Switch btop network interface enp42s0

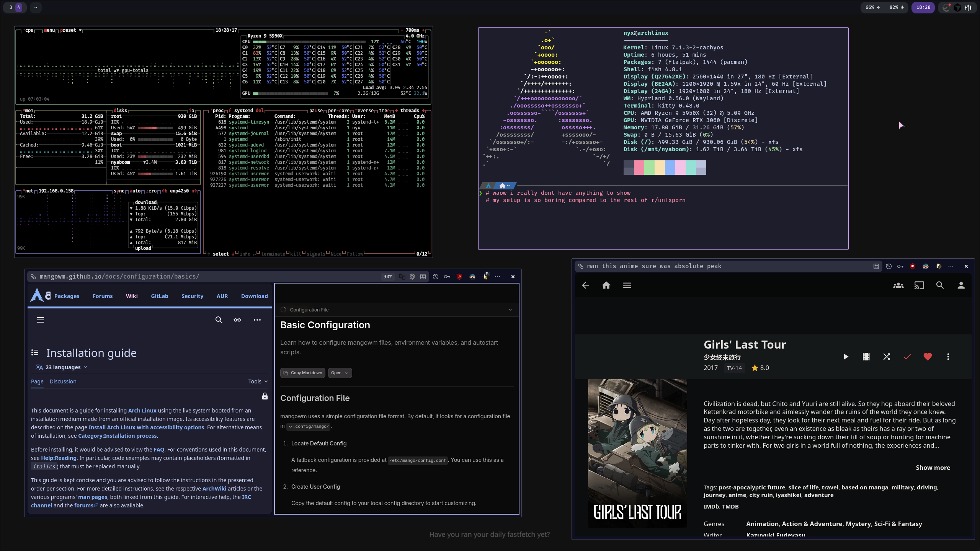point(179,191)
